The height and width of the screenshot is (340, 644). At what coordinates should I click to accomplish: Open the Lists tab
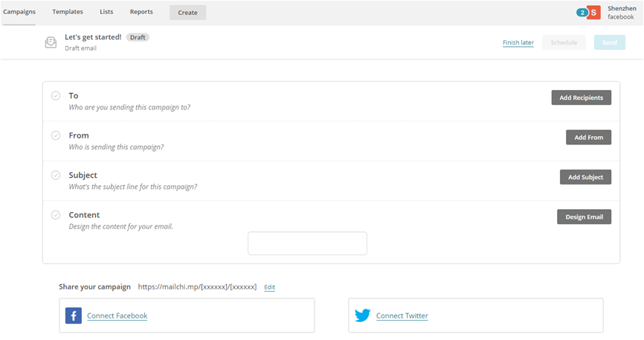[106, 12]
